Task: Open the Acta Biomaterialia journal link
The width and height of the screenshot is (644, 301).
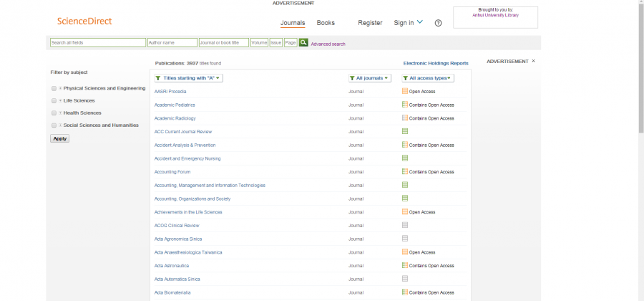Action: click(x=172, y=292)
